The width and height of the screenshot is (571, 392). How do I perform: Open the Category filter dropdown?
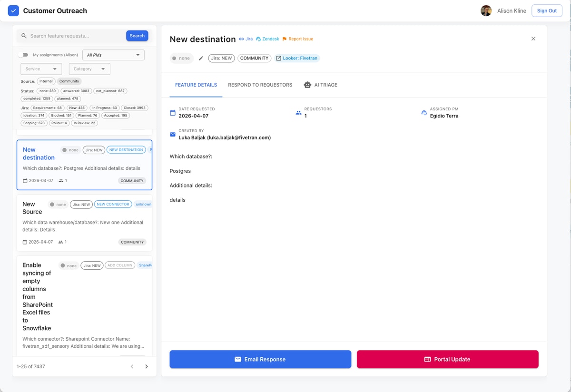(x=89, y=69)
